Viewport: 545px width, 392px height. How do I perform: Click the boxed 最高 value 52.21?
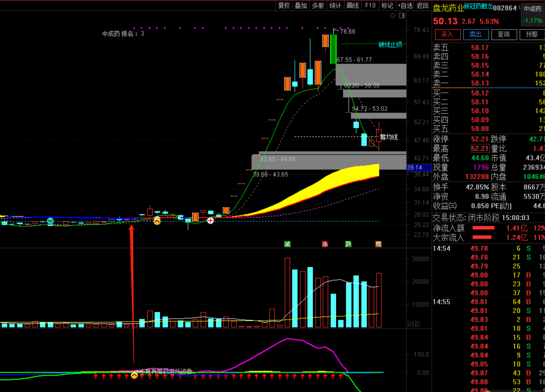(480, 148)
